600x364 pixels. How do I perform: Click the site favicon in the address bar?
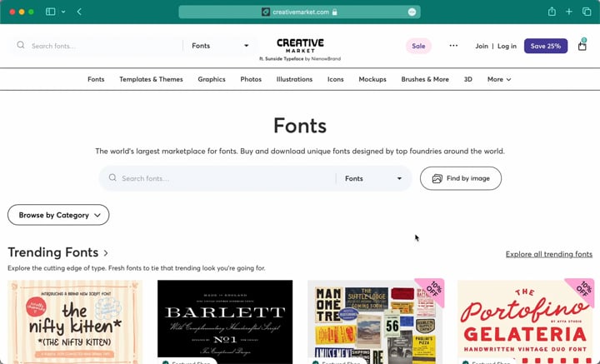click(266, 12)
